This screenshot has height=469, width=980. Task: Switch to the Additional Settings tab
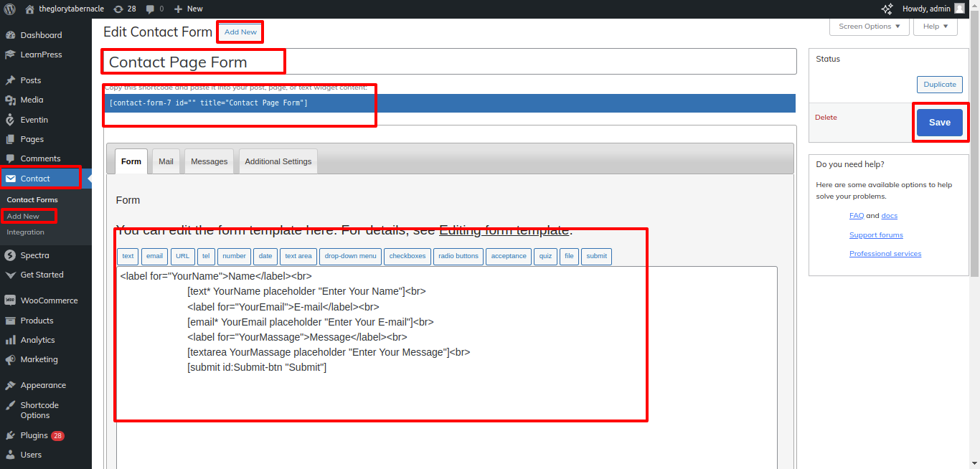pyautogui.click(x=278, y=161)
